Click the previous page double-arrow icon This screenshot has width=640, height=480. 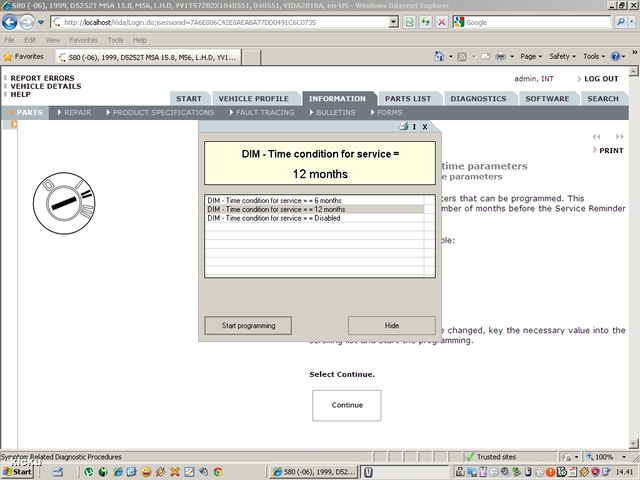[x=595, y=137]
